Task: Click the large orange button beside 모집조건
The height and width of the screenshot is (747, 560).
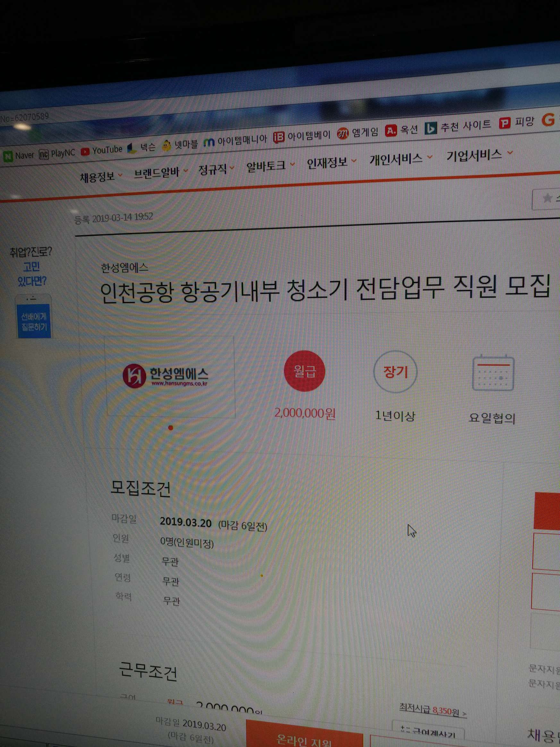Action: 547,511
